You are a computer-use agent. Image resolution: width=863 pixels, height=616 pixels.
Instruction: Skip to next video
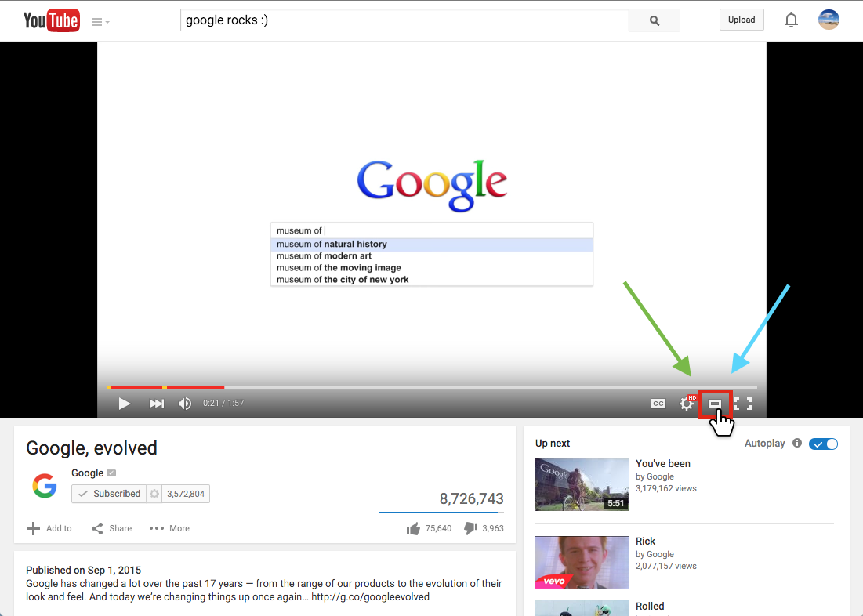click(x=156, y=404)
